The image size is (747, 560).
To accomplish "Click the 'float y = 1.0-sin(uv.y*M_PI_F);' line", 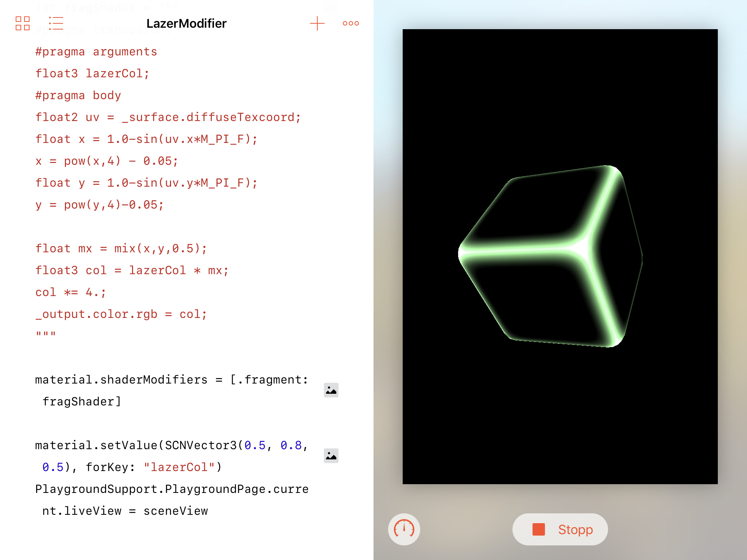I will pos(147,183).
